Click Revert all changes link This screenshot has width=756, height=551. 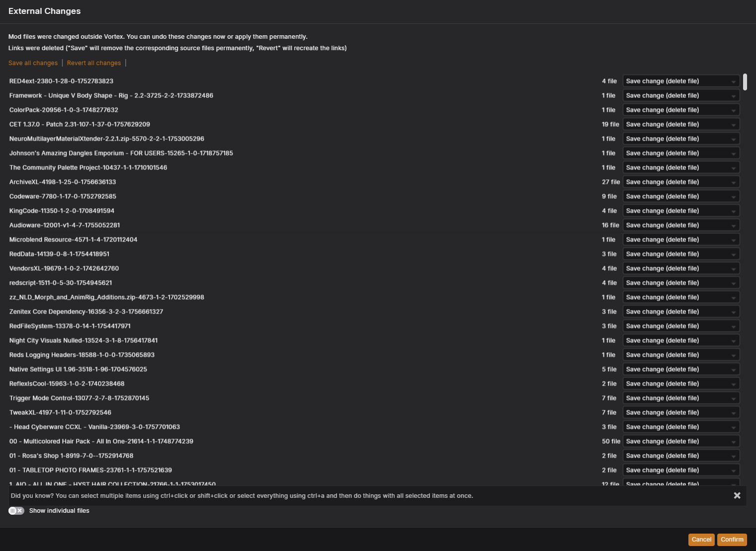94,63
